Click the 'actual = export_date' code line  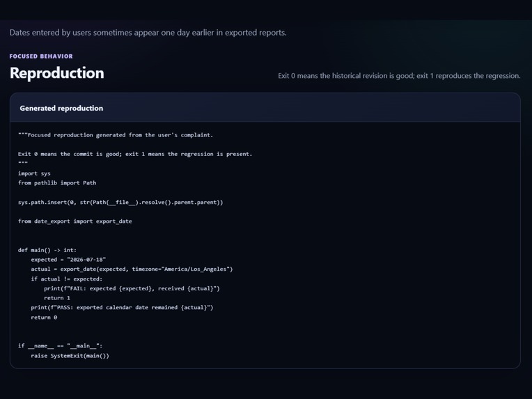[x=132, y=269]
